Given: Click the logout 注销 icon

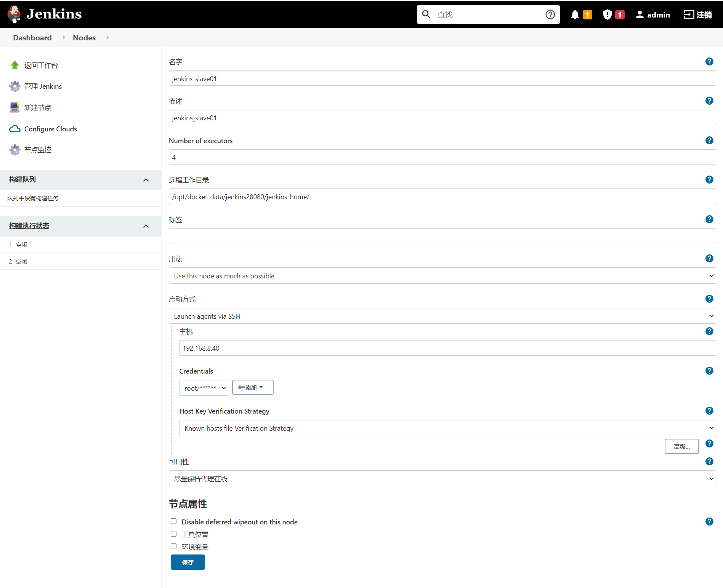Looking at the screenshot, I should [689, 14].
